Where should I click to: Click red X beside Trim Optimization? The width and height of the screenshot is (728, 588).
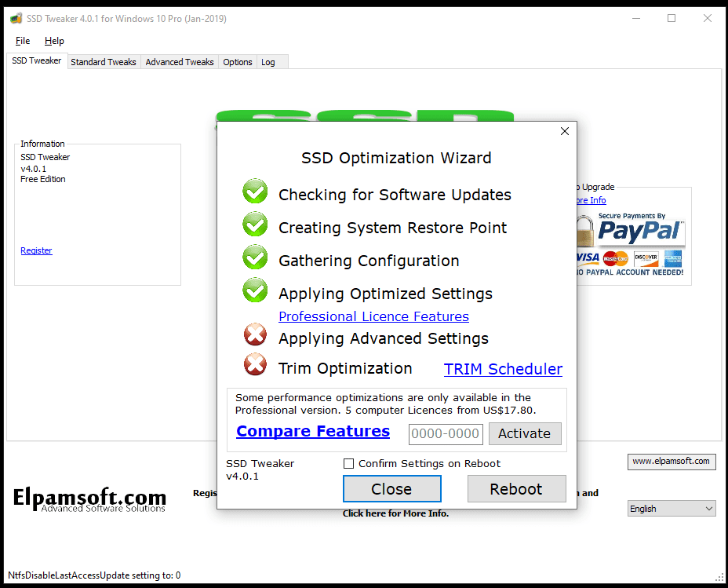tap(256, 364)
